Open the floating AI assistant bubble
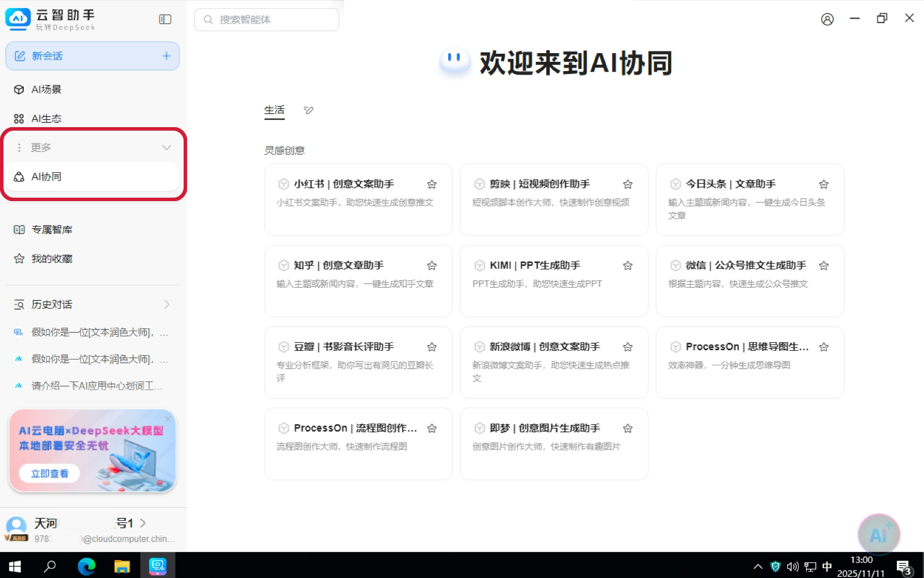The height and width of the screenshot is (578, 924). [x=878, y=535]
